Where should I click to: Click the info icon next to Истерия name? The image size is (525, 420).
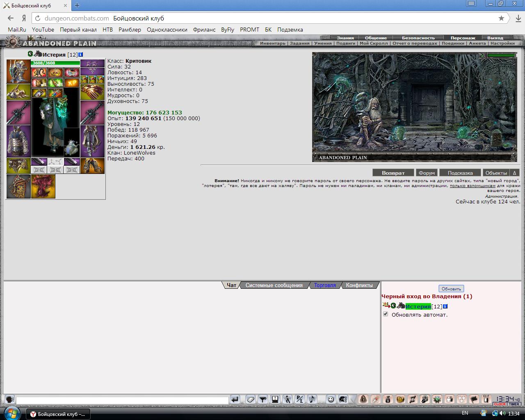point(80,55)
